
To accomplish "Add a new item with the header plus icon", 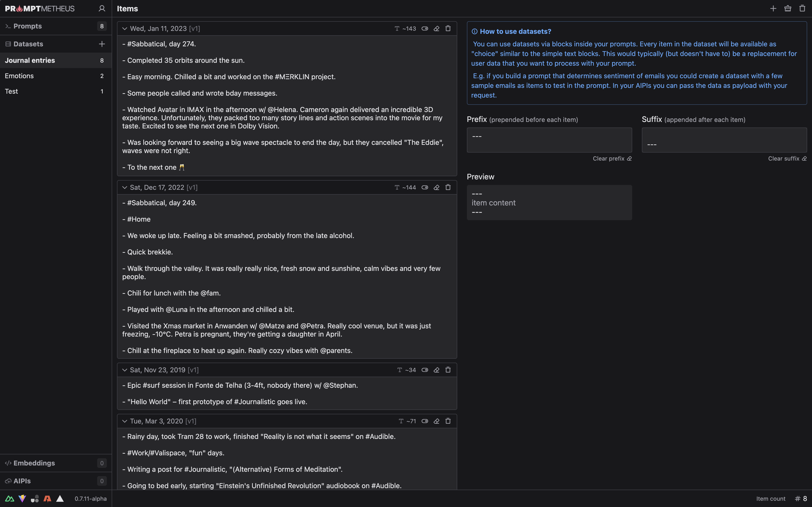I will point(773,8).
